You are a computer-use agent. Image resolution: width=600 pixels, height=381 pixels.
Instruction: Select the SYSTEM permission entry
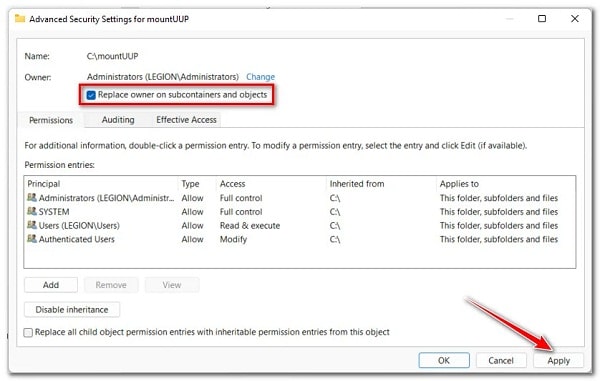coord(300,212)
